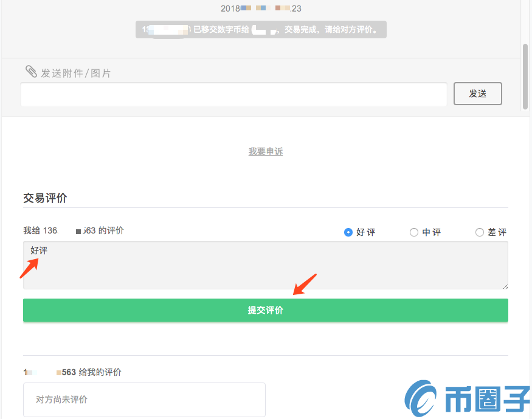Viewport: 532px width, 419px height.
Task: Focus the chat message input field
Action: point(233,94)
